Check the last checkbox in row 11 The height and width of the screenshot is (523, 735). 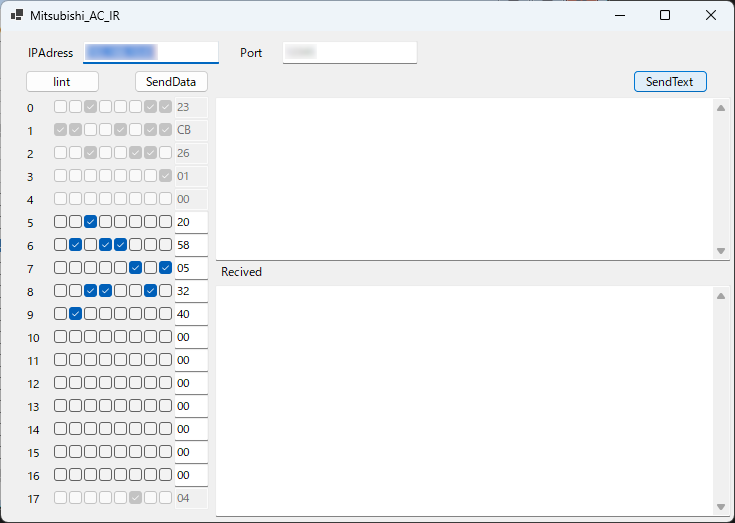coord(165,359)
